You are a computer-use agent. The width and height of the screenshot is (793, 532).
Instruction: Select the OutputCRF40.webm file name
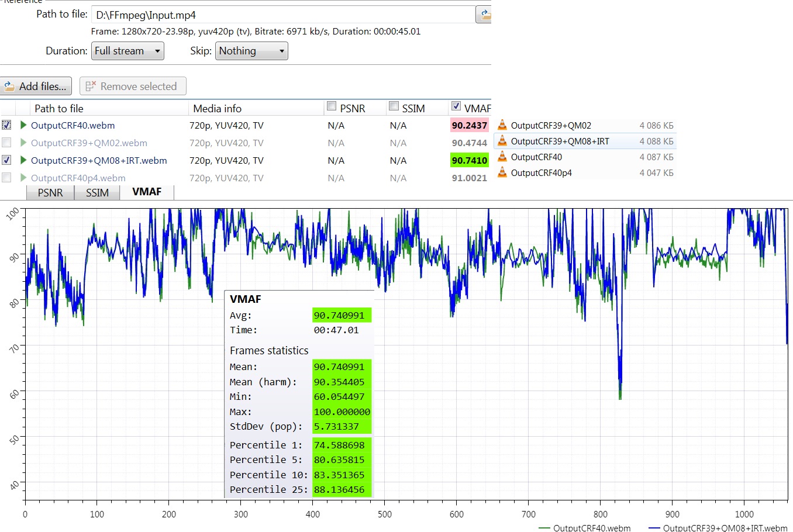click(73, 125)
